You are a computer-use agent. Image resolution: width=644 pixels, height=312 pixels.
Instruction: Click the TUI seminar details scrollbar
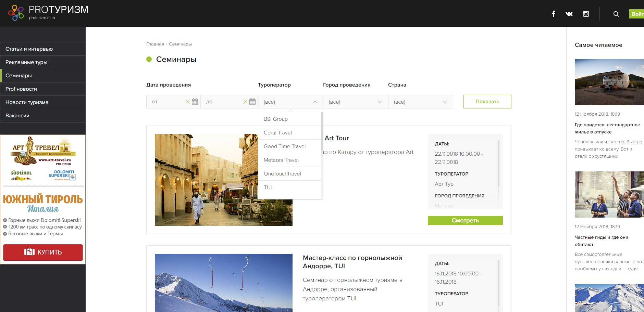pos(498,283)
